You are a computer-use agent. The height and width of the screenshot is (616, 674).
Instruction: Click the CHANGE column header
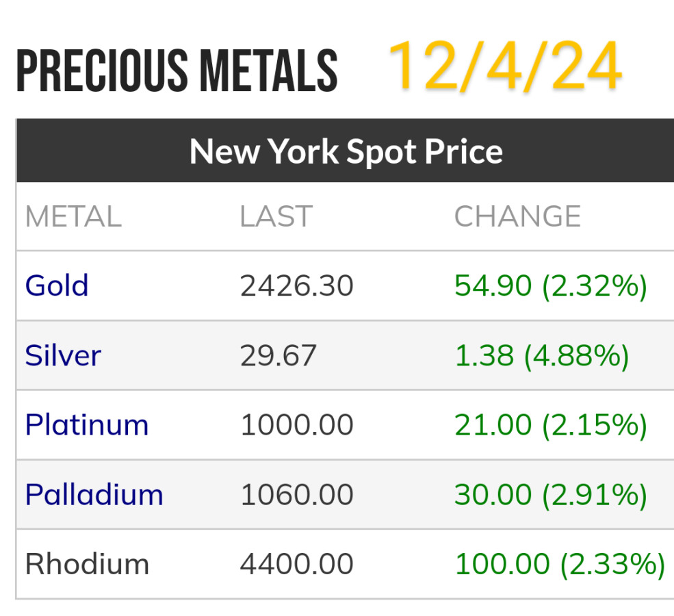[x=517, y=217]
